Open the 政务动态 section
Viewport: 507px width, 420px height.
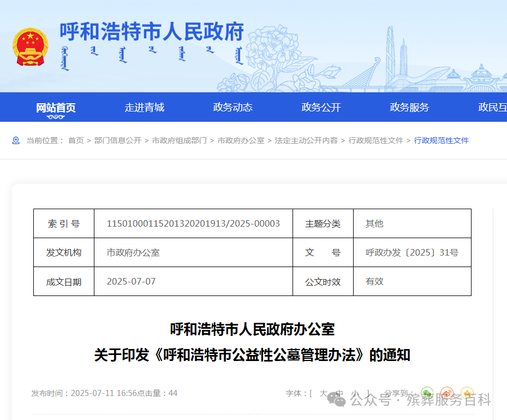click(x=232, y=107)
